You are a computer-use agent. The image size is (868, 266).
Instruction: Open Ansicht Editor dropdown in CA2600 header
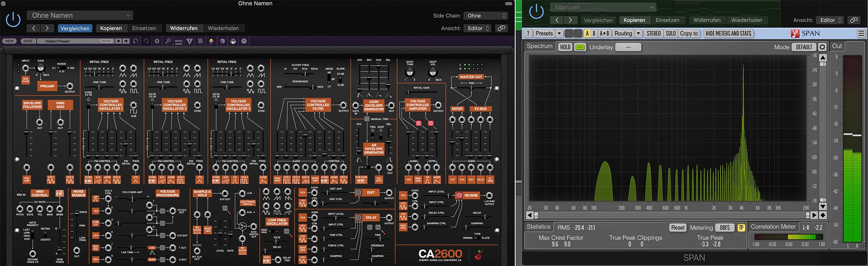tap(478, 28)
